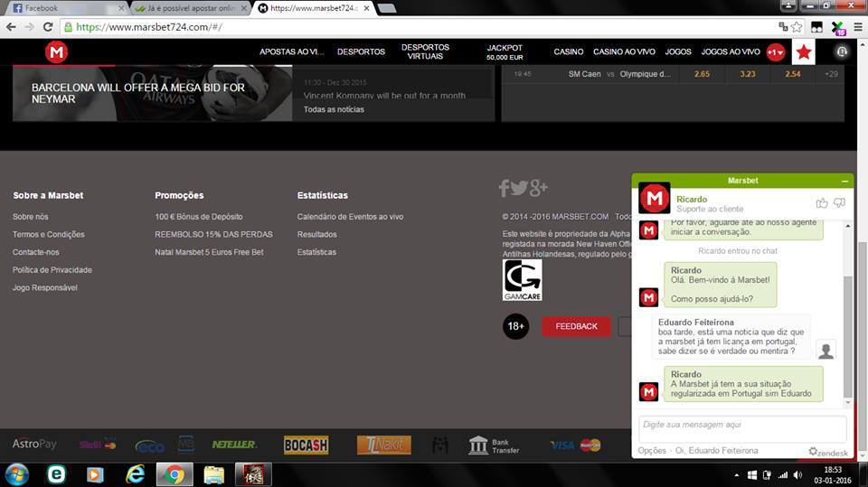The width and height of the screenshot is (868, 487).
Task: Open chat Opções link
Action: point(652,451)
